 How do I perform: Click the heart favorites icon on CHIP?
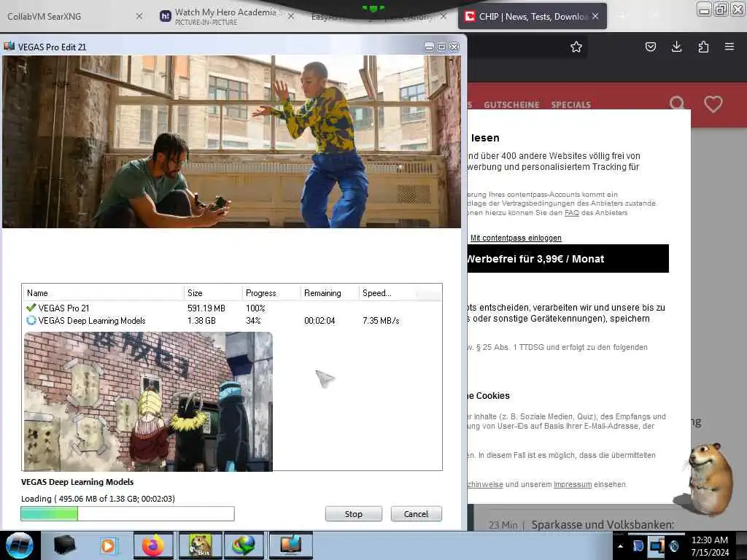click(x=713, y=104)
